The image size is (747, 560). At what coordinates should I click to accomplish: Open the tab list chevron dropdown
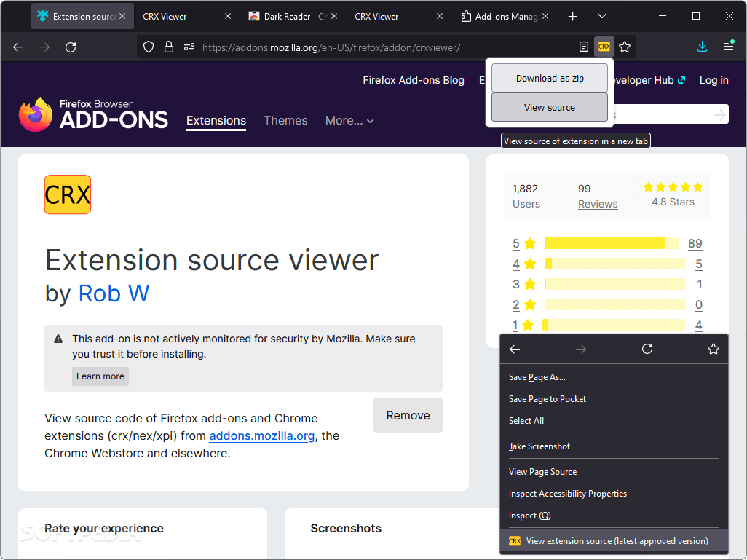tap(601, 15)
